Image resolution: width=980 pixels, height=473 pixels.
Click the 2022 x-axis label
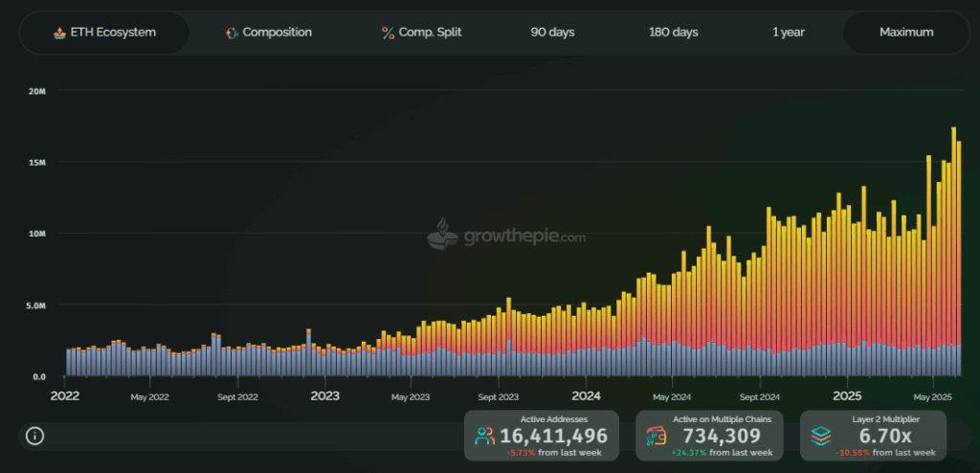pos(65,396)
